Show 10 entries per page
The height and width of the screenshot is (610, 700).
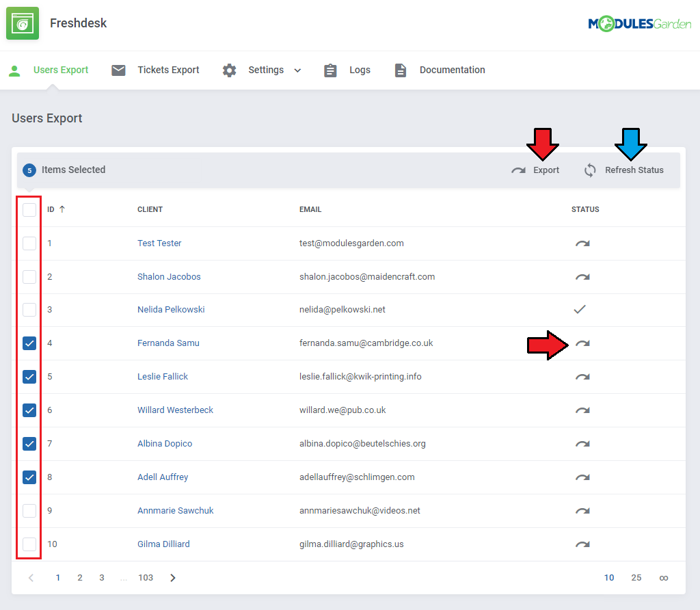pos(609,578)
